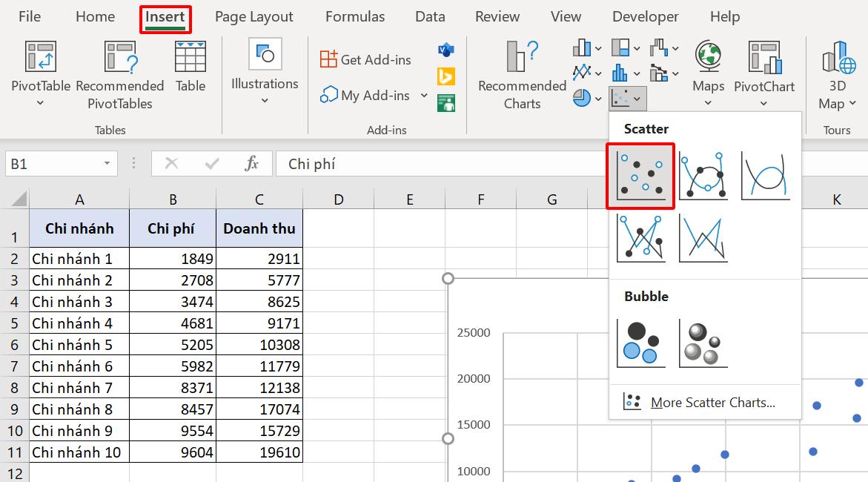This screenshot has height=482, width=868.
Task: Select Scatter with Straight Lines chart
Action: 703,239
